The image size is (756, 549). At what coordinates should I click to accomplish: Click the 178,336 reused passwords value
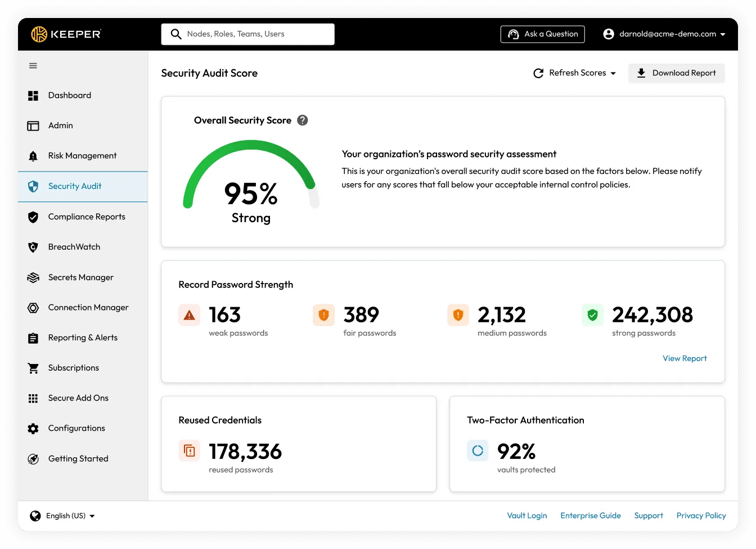pos(245,452)
